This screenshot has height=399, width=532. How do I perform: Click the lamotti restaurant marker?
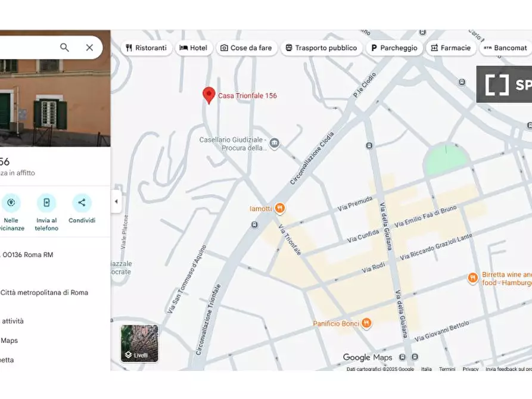pyautogui.click(x=279, y=208)
